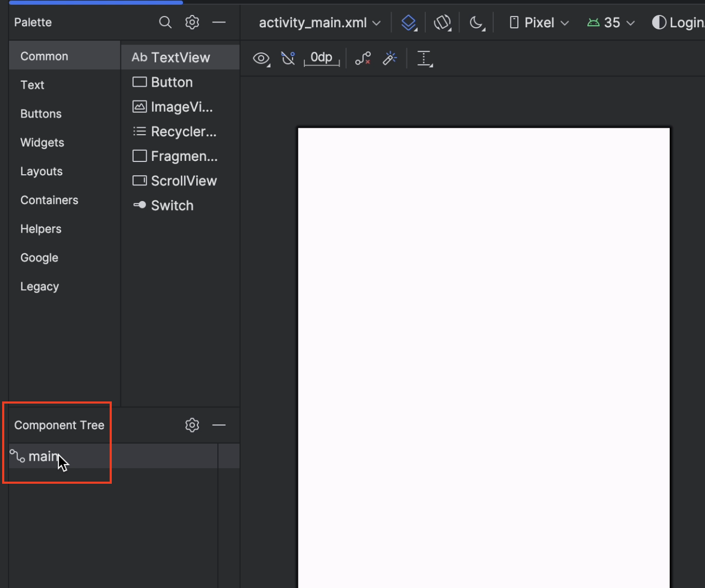Image resolution: width=705 pixels, height=588 pixels.
Task: Minimize the Palette panel
Action: coord(219,22)
